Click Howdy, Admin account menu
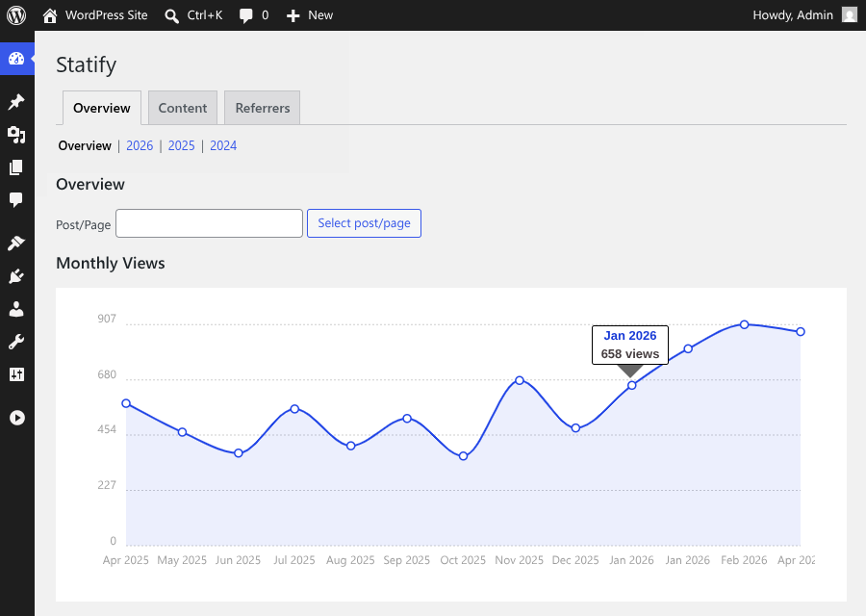The image size is (866, 616). click(793, 15)
